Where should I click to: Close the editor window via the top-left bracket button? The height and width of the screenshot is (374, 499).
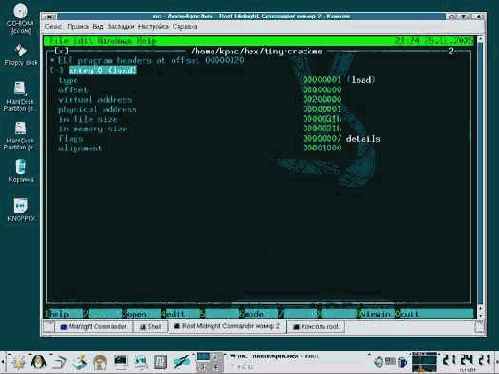click(x=61, y=51)
